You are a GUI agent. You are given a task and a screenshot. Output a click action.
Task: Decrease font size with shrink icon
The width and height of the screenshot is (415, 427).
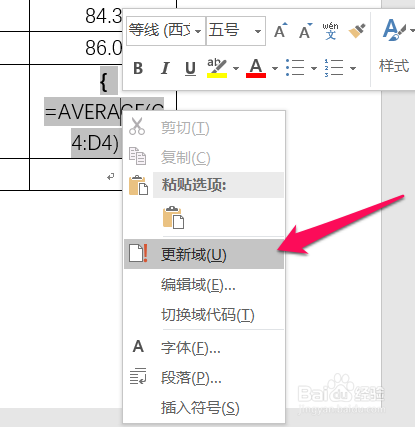(306, 31)
